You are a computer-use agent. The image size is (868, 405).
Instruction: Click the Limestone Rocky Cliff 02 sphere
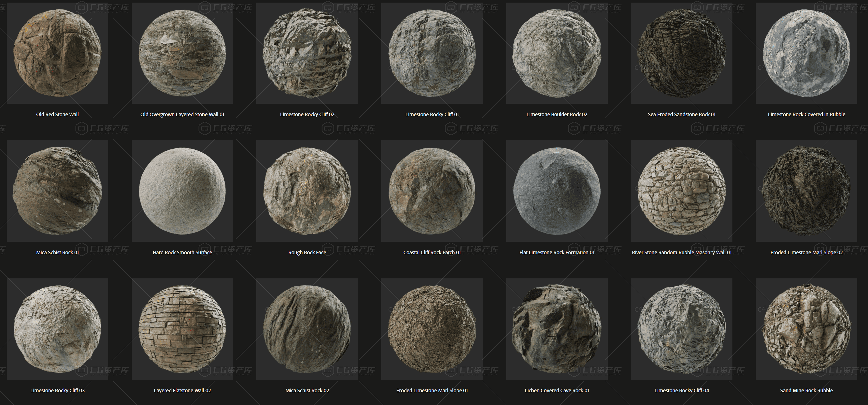click(x=307, y=53)
